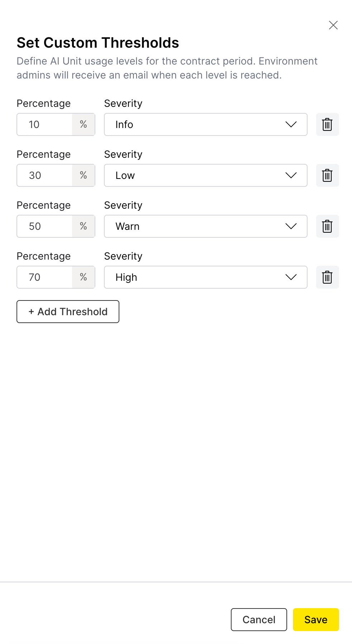This screenshot has width=352, height=644.
Task: Save the custom thresholds
Action: [316, 620]
